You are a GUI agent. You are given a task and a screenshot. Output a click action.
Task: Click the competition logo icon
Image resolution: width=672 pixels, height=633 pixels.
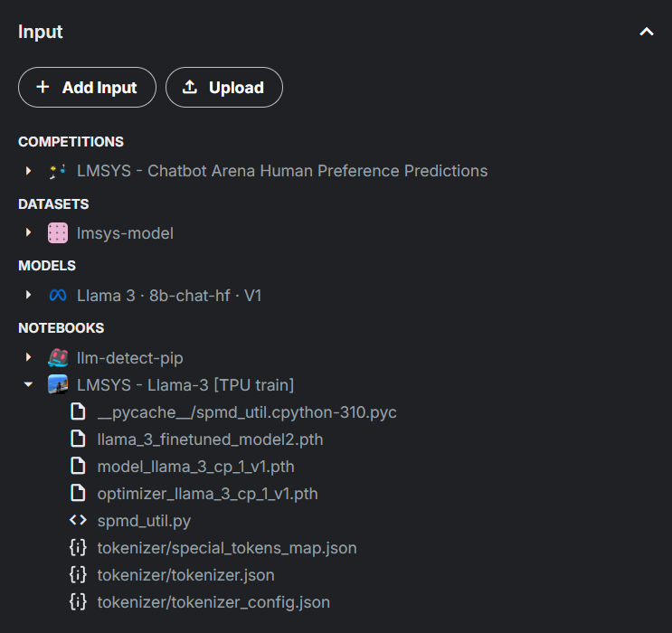[x=57, y=171]
